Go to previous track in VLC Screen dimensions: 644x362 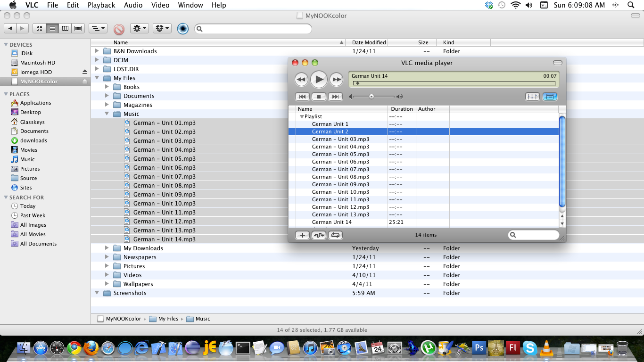(x=302, y=97)
